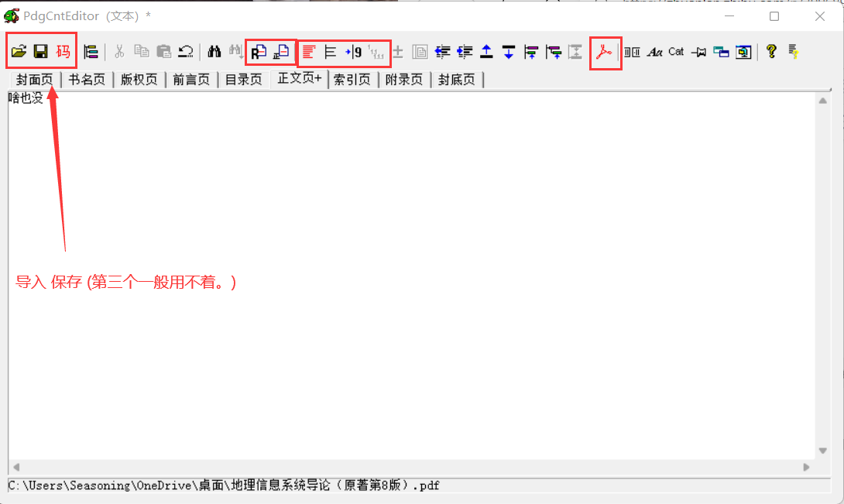The image size is (844, 504).
Task: Click the red down arrow icon
Action: pos(509,51)
